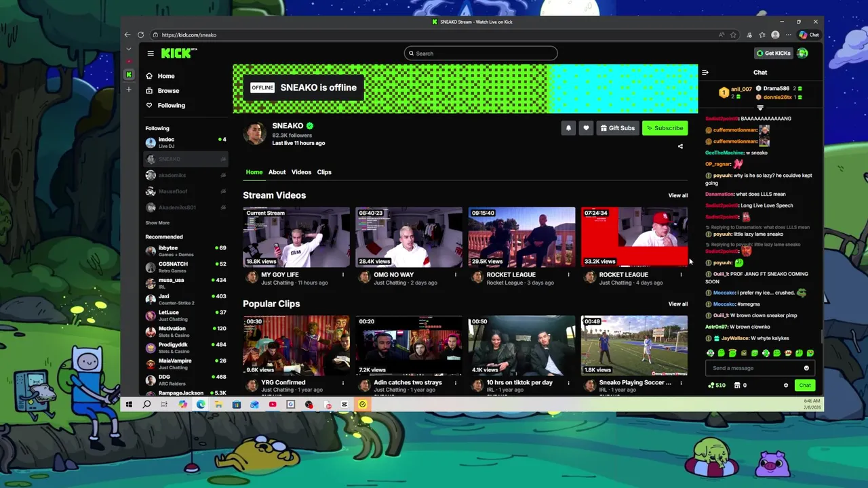Switch to the Videos tab
The width and height of the screenshot is (868, 488).
[301, 172]
